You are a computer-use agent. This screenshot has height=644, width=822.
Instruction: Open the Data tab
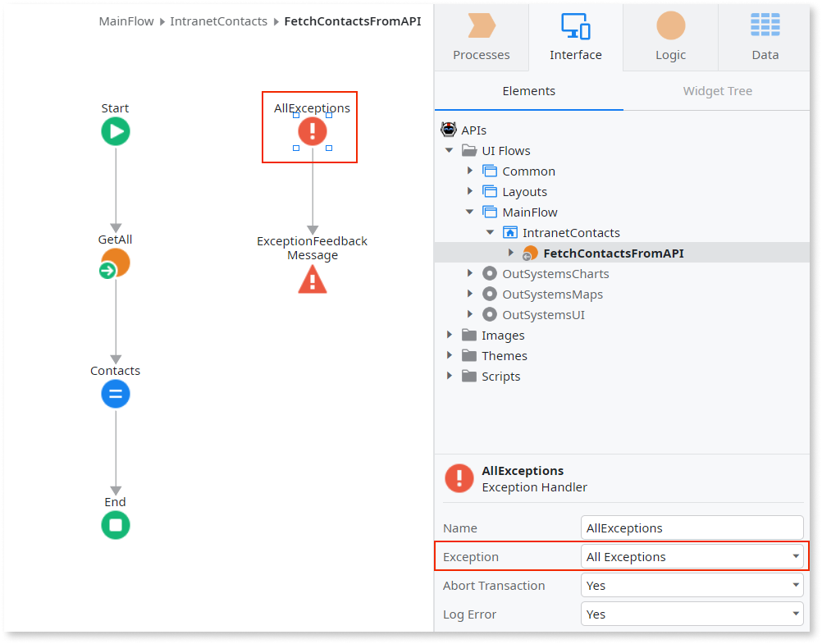point(765,37)
